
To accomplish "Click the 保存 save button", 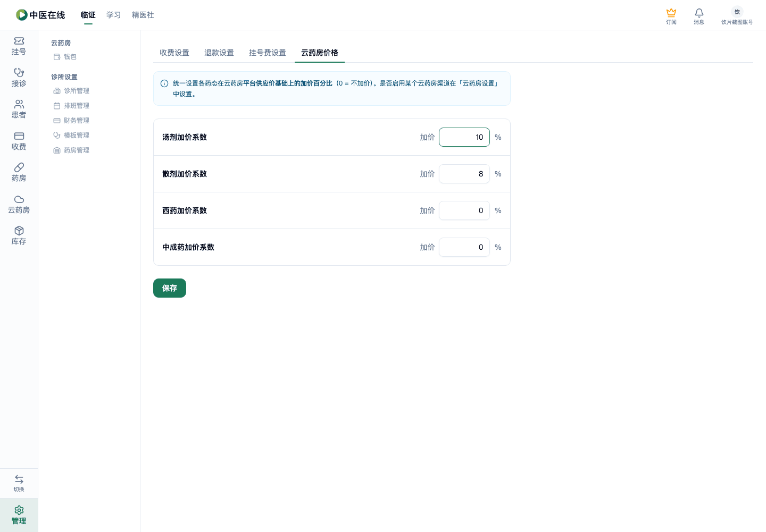I will 170,288.
